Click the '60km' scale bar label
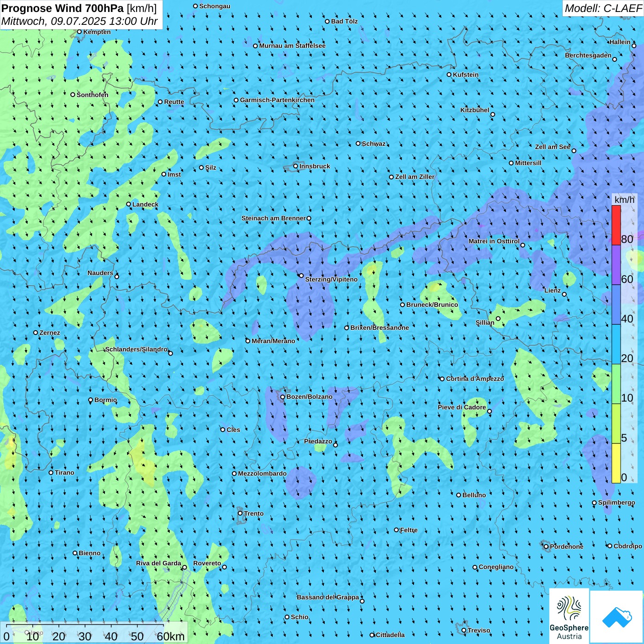 [171, 636]
